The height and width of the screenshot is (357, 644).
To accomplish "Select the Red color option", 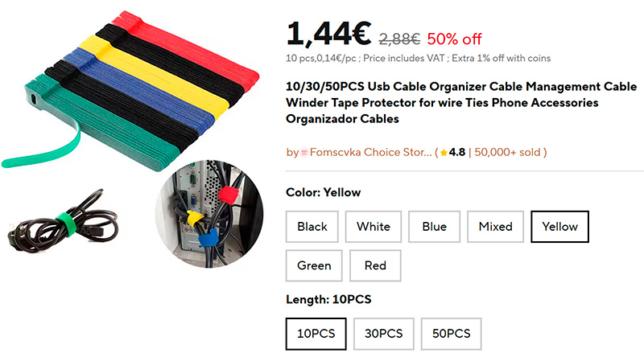I will pos(375,265).
